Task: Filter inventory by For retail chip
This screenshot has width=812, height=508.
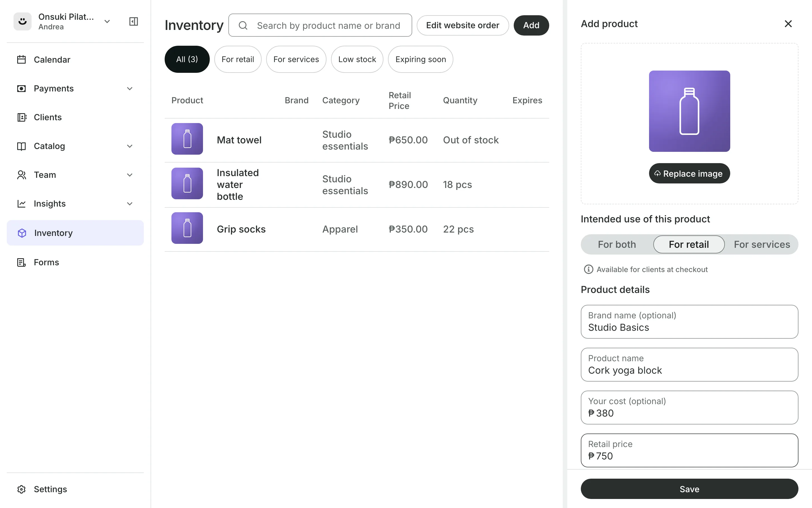Action: pos(238,59)
